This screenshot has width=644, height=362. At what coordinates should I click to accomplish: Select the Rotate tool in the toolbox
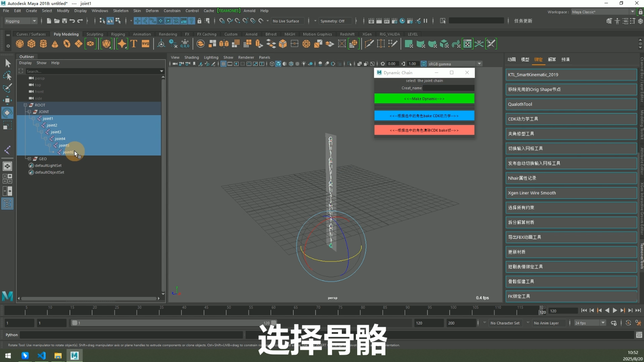pyautogui.click(x=7, y=113)
